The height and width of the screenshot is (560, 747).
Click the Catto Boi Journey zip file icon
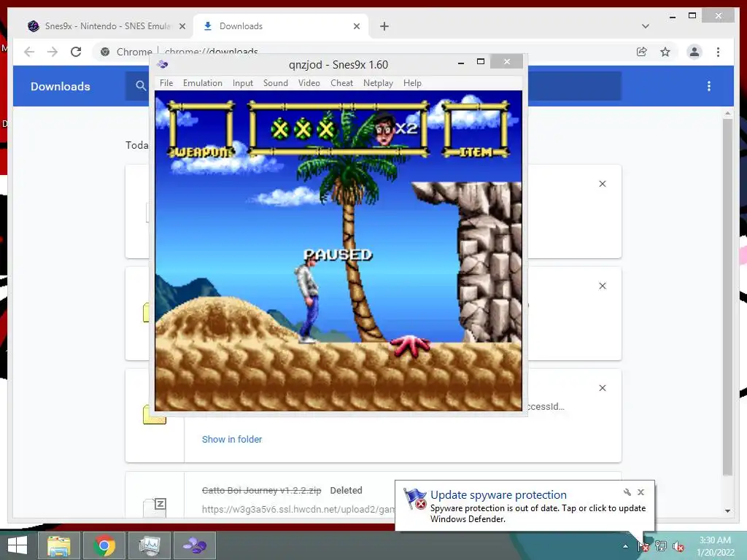tap(155, 507)
